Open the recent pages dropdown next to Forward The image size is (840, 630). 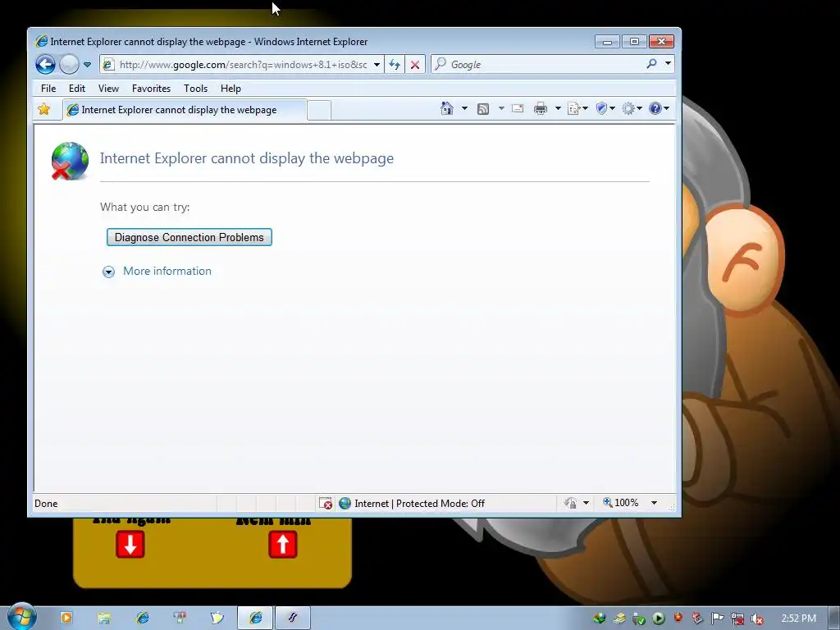point(87,65)
